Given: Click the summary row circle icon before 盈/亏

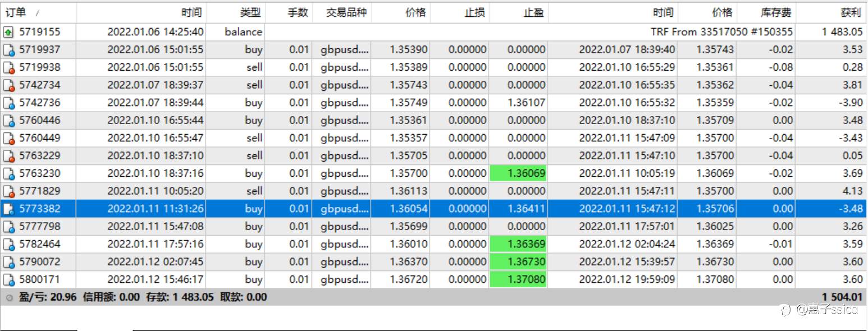Looking at the screenshot, I should click(x=9, y=297).
